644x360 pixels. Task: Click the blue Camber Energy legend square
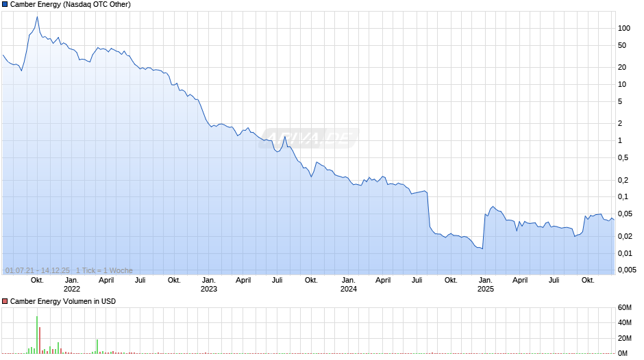pos(5,5)
